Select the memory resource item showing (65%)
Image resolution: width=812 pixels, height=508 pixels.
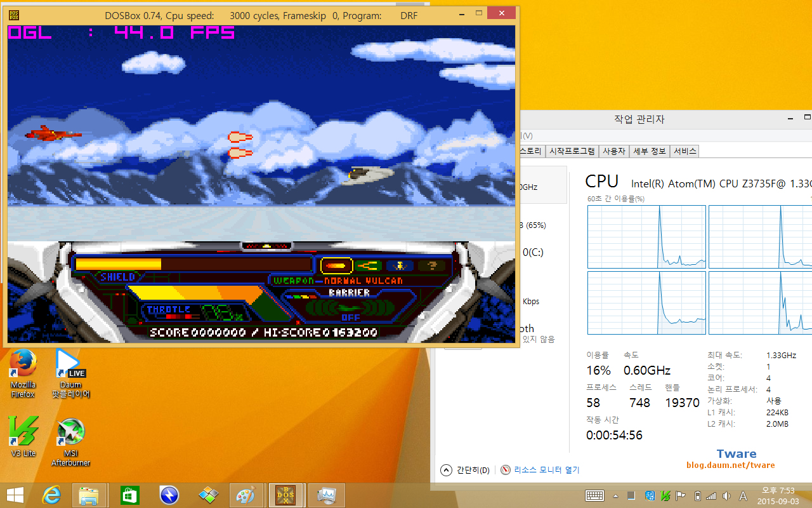[532, 225]
